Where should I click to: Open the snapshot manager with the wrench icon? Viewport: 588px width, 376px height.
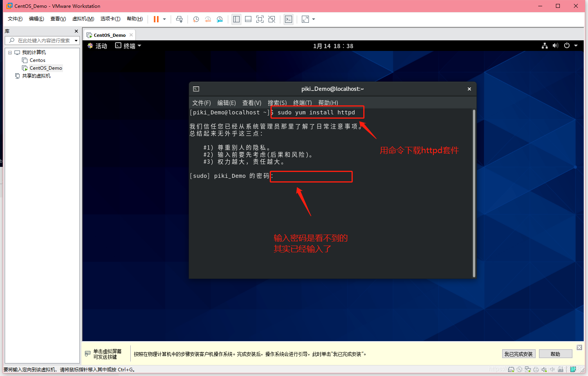[x=220, y=19]
